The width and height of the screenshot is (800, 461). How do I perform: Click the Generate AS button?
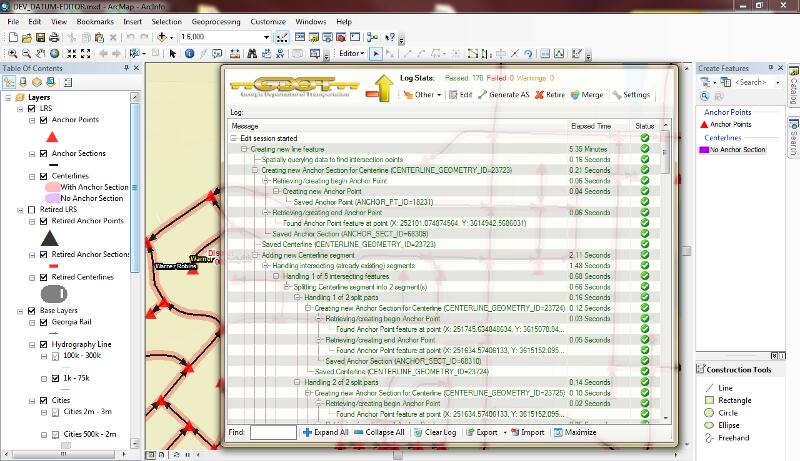[504, 95]
